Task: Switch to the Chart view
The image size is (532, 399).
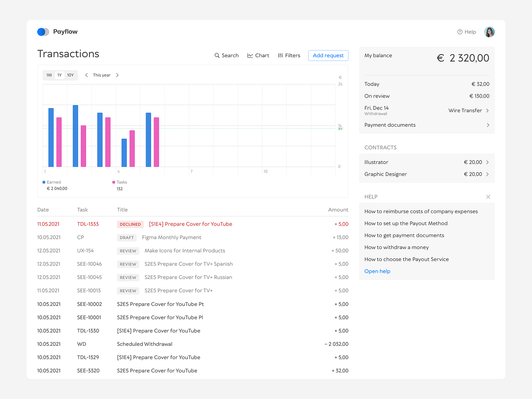Action: [x=258, y=55]
